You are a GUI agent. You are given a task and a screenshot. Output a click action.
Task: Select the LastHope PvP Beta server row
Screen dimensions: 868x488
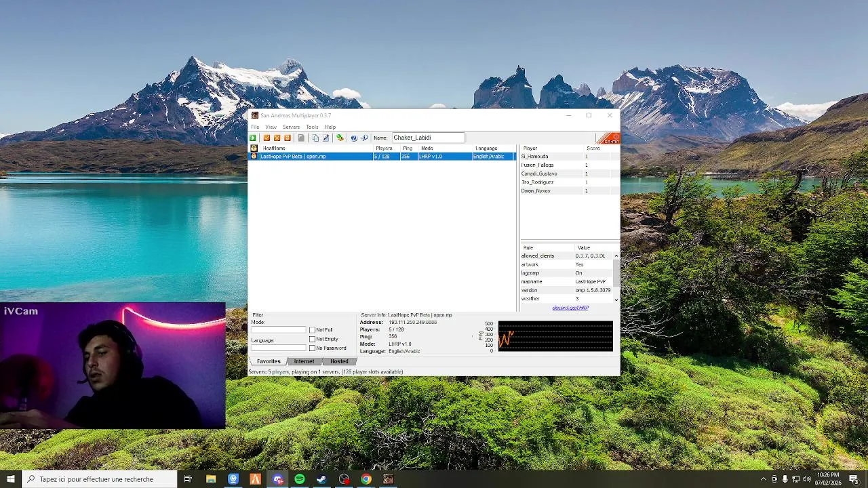pos(382,156)
